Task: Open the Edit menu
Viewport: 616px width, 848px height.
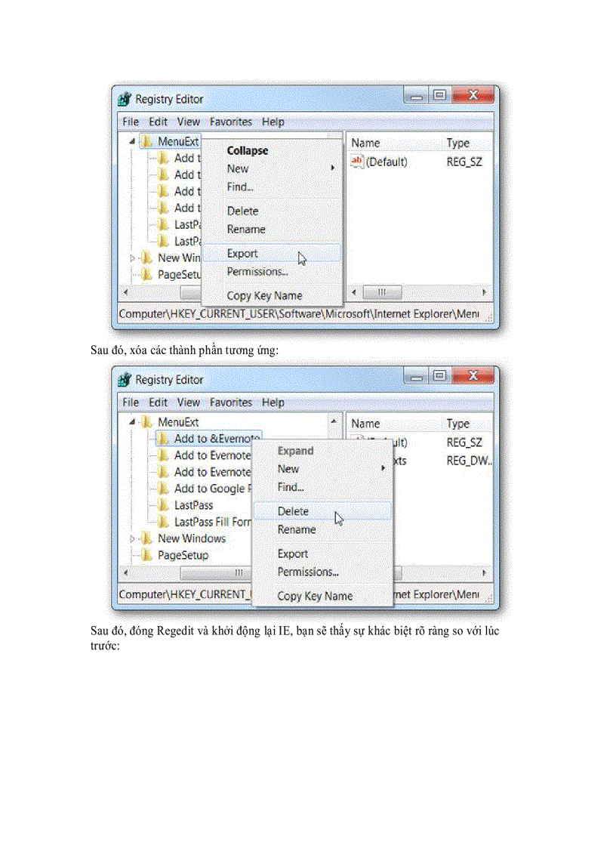Action: click(x=158, y=122)
